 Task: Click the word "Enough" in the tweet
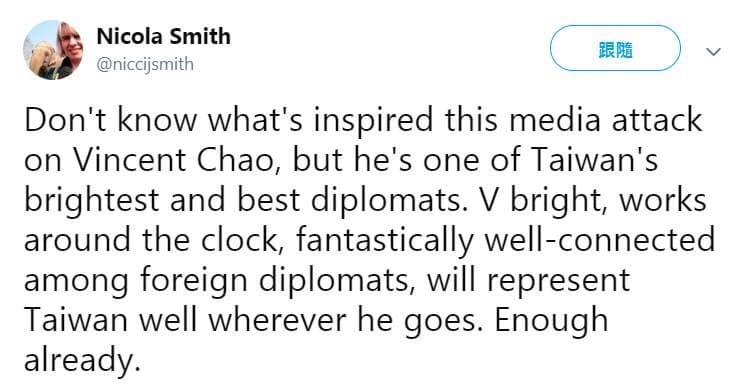[551, 322]
